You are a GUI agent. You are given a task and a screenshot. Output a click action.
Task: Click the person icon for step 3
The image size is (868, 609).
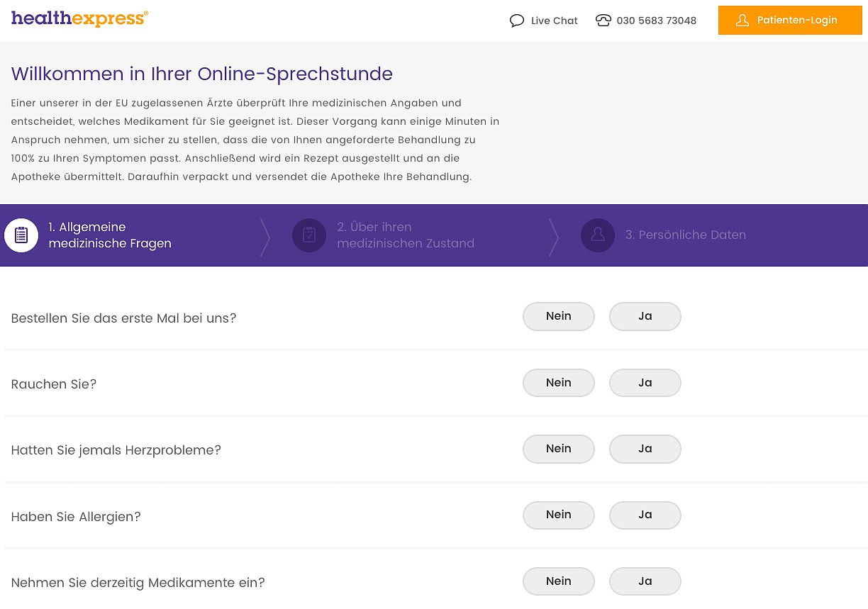pos(598,235)
